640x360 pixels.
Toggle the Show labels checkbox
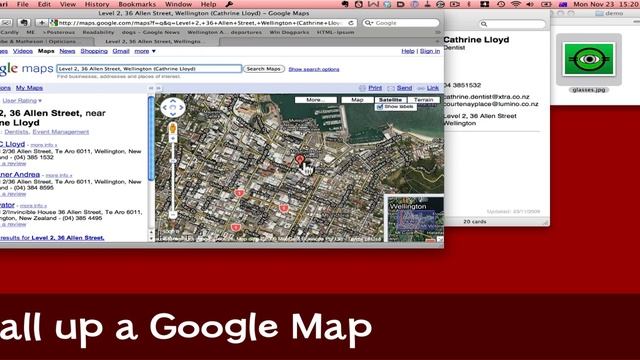[380, 107]
